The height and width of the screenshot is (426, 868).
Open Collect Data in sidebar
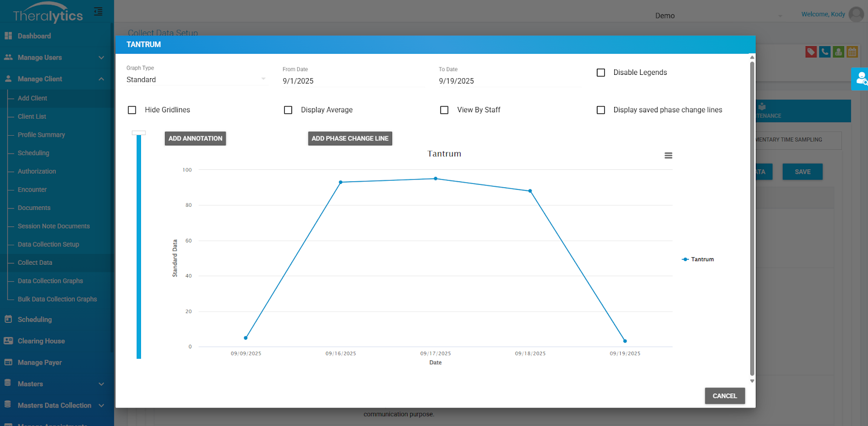[x=35, y=263]
